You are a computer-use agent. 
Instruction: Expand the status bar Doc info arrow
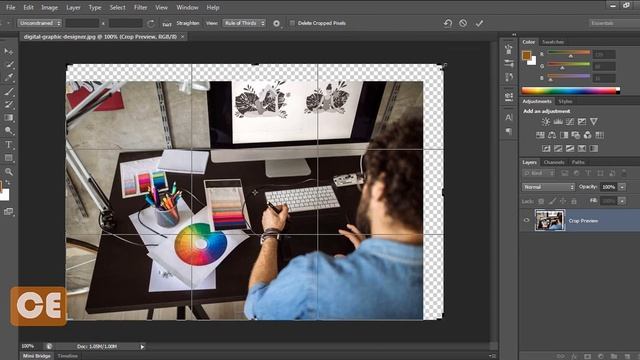pyautogui.click(x=142, y=347)
